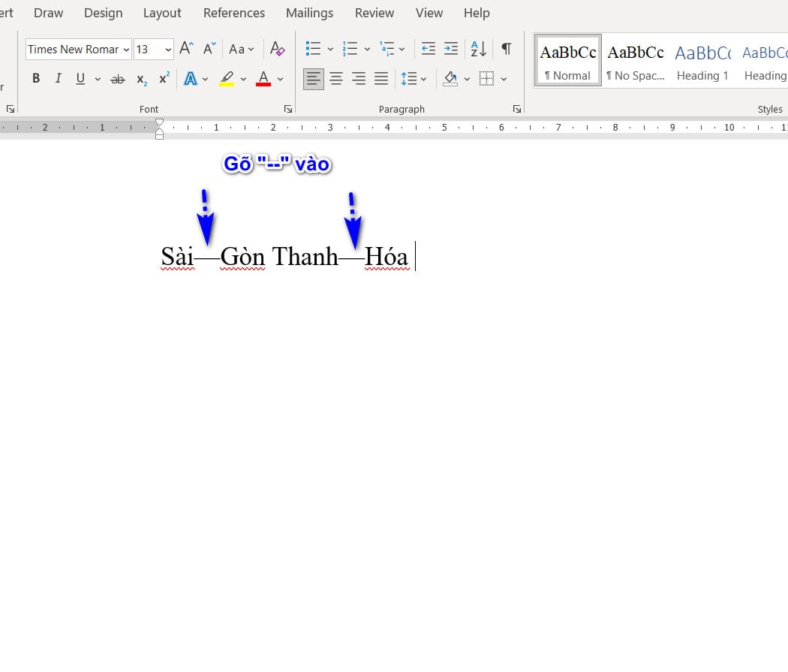Click the Clear All Formatting icon
788x672 pixels.
[277, 50]
